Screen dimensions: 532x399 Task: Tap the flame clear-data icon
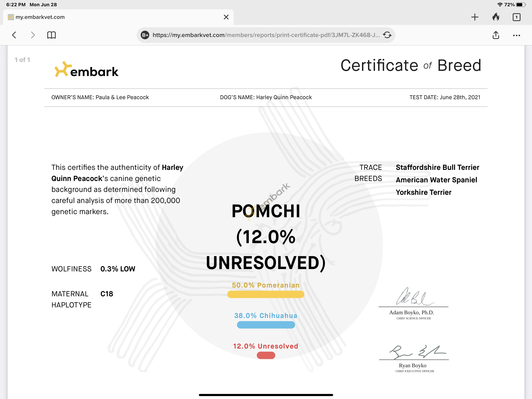click(x=496, y=17)
